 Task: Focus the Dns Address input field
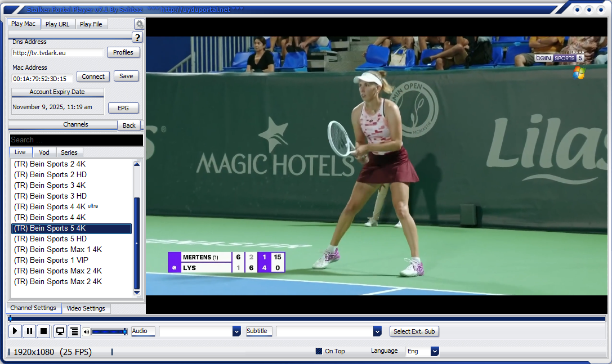[x=57, y=53]
